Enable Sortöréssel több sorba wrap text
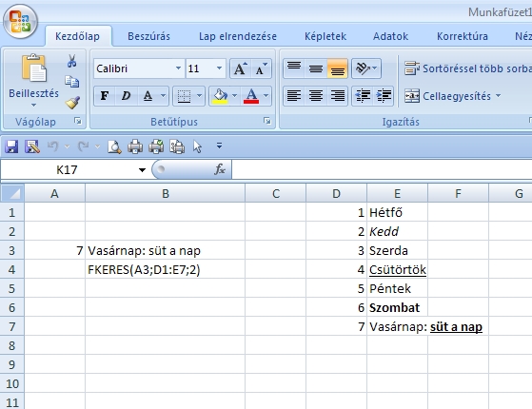 (468, 68)
